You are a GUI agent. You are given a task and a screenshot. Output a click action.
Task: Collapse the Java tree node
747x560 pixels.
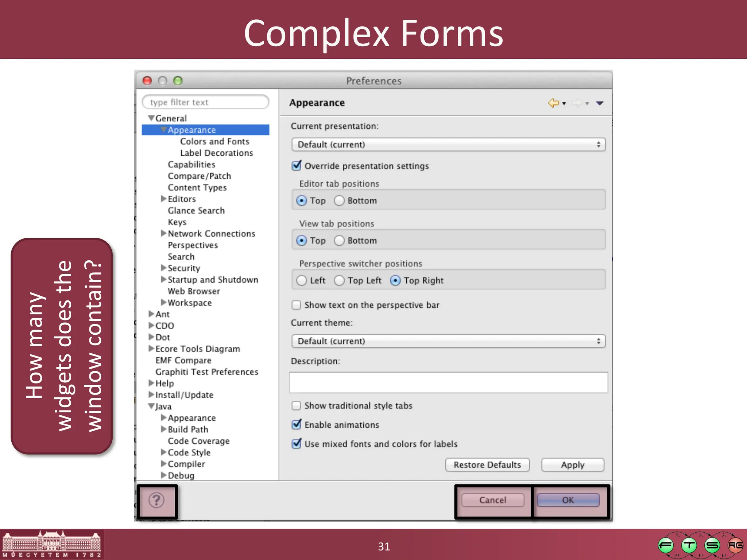coord(151,406)
